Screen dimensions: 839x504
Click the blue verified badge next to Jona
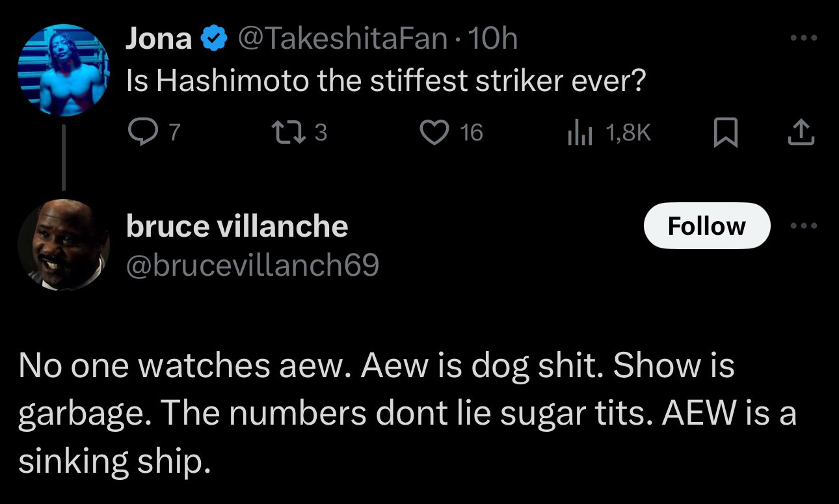tap(213, 40)
